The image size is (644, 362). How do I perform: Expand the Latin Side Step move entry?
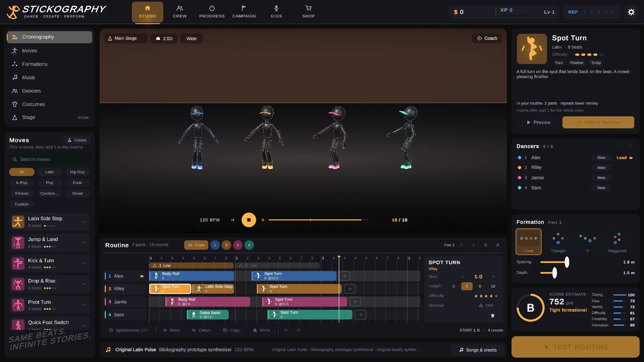click(x=84, y=222)
